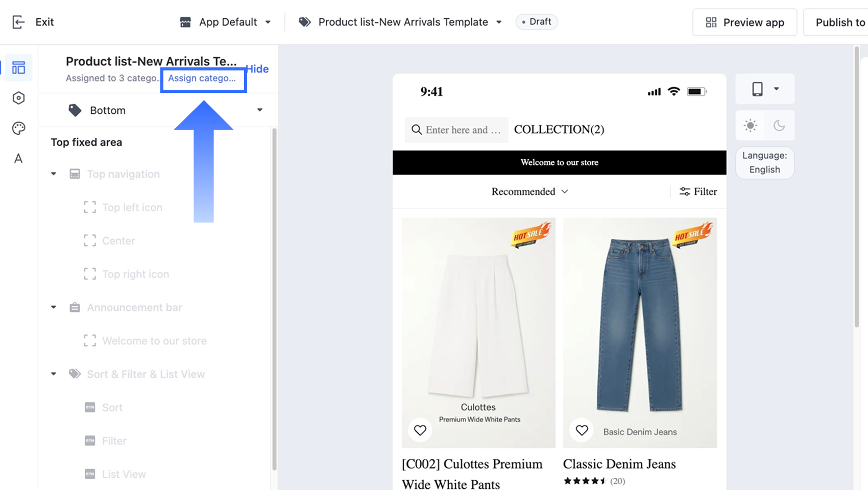Click the Preview app button
The image size is (868, 490).
[744, 22]
